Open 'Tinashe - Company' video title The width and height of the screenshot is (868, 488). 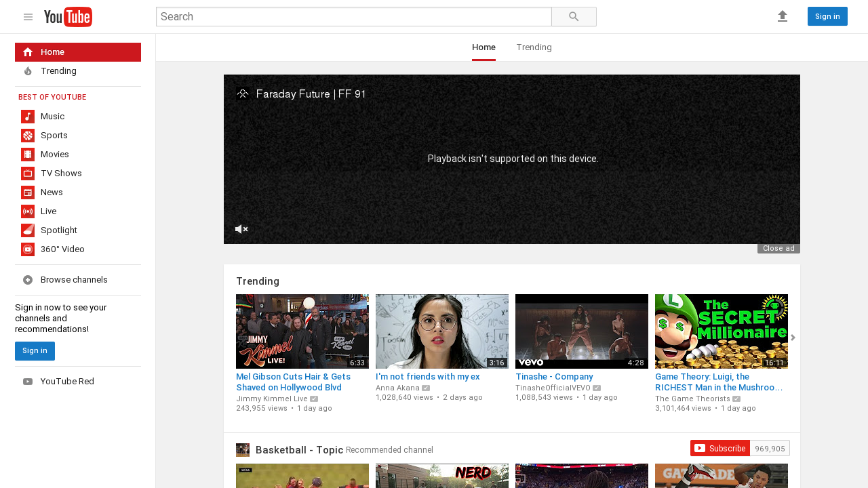(x=554, y=377)
